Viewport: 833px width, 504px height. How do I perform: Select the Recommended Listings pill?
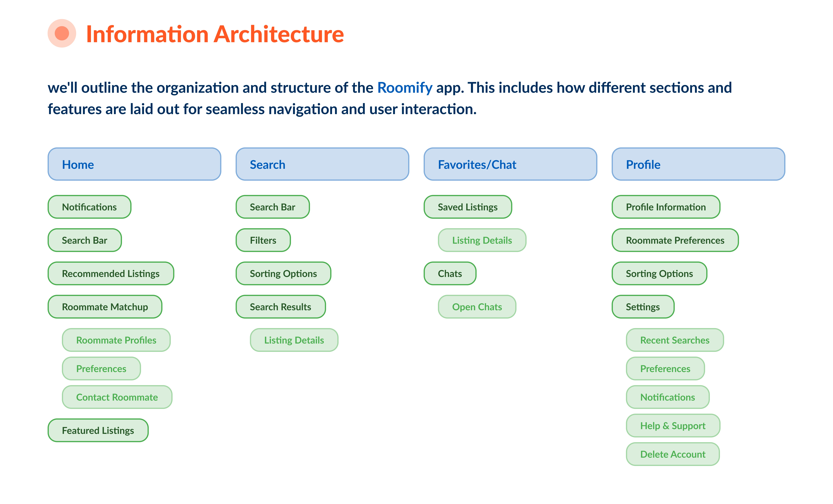(111, 274)
